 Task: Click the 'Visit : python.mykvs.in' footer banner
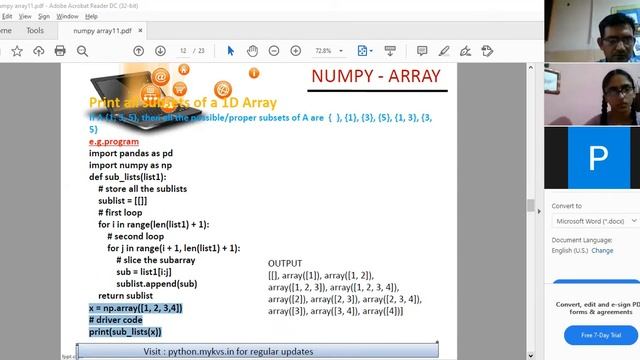click(258, 351)
